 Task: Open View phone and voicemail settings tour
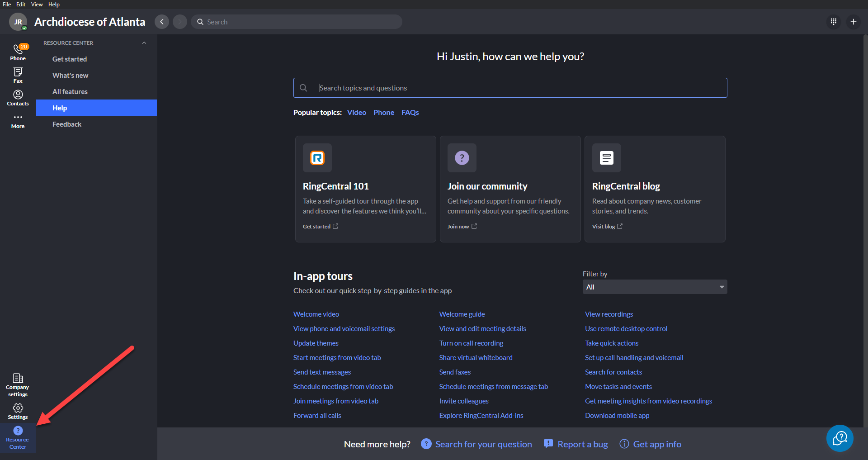point(344,328)
